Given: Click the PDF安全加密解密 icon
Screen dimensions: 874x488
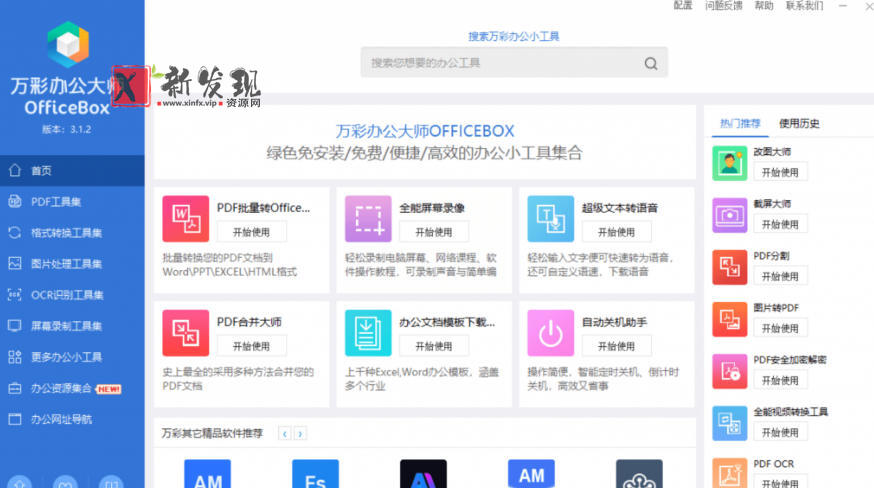Looking at the screenshot, I should tap(730, 371).
